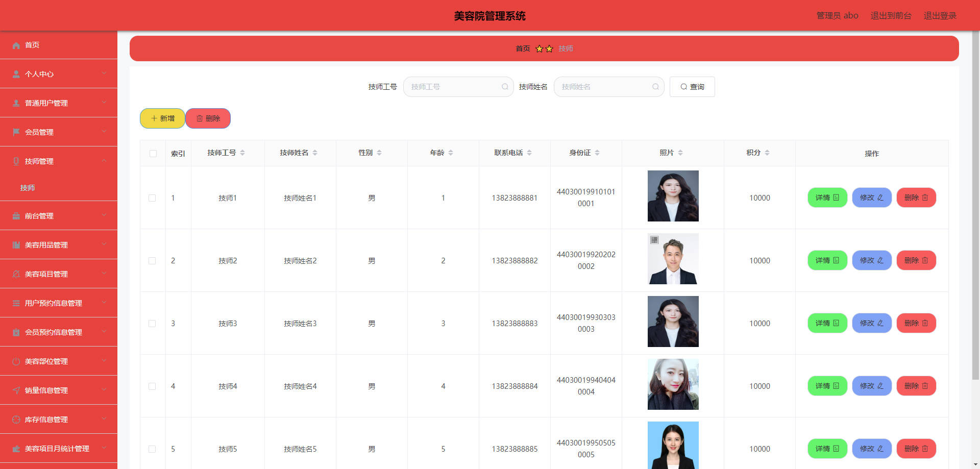Click the yellow 新增 button
The width and height of the screenshot is (980, 469).
tap(162, 118)
